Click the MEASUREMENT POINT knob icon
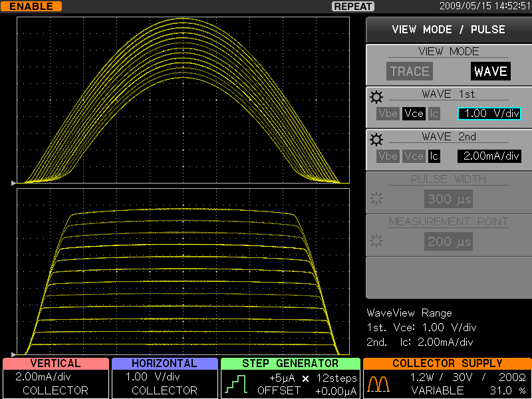The image size is (532, 399). [x=376, y=241]
